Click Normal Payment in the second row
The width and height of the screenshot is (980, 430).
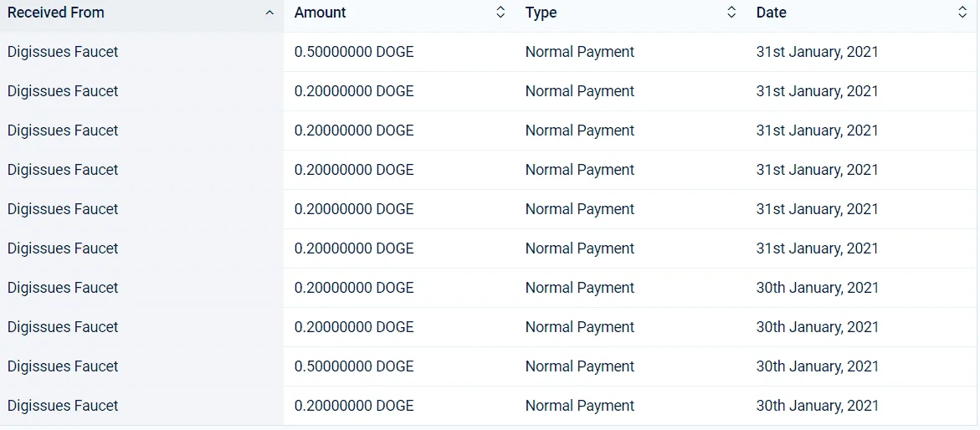pyautogui.click(x=579, y=91)
